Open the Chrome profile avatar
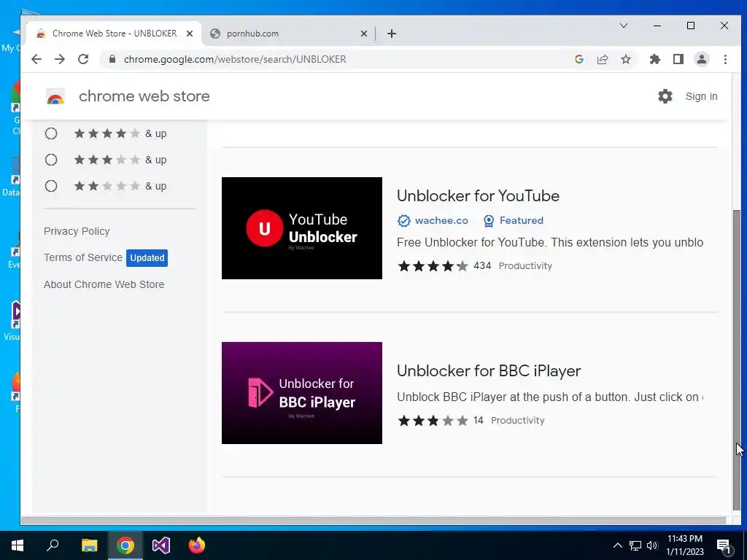This screenshot has height=560, width=747. pos(702,59)
